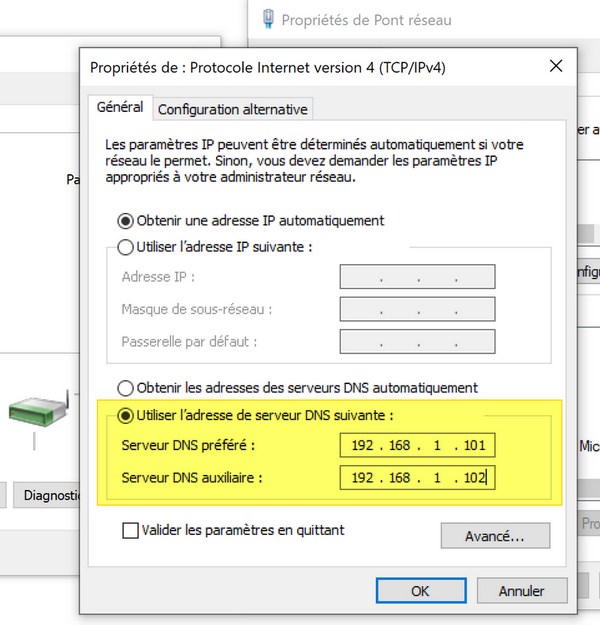The width and height of the screenshot is (600, 625).
Task: Switch to the Général tab
Action: pyautogui.click(x=120, y=107)
